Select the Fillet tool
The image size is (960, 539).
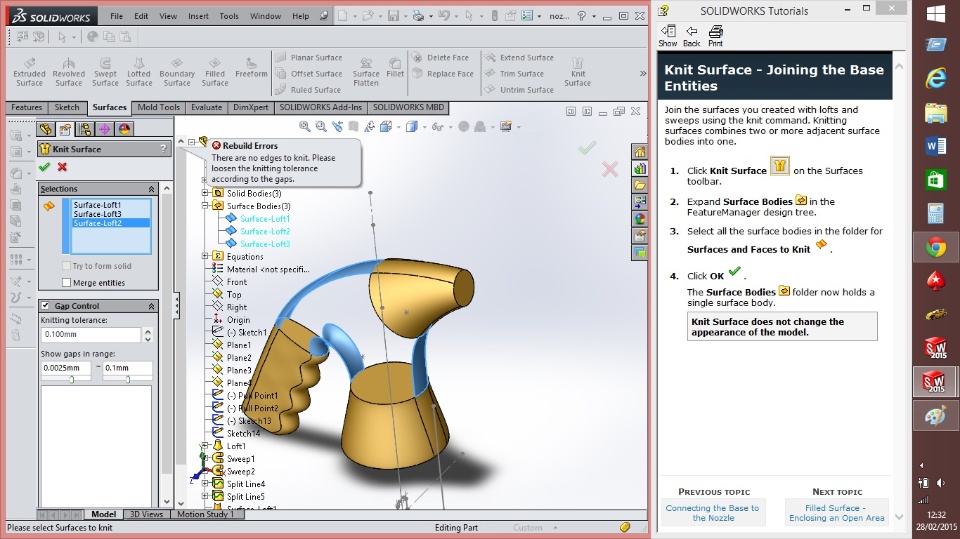pos(395,68)
